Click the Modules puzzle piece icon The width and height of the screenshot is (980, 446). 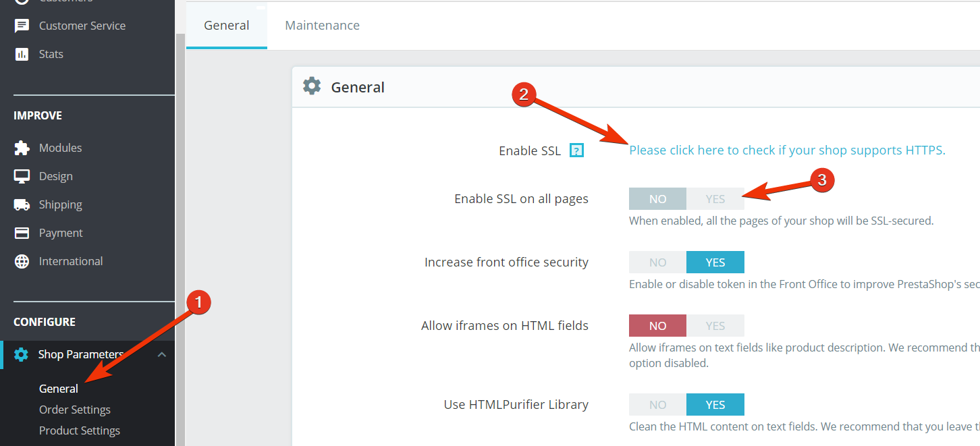(22, 148)
